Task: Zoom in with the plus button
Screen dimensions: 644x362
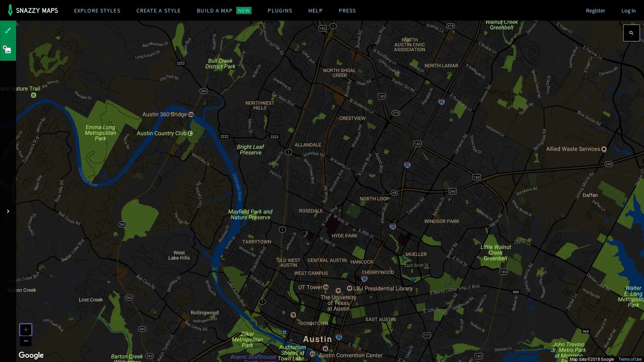Action: click(26, 330)
